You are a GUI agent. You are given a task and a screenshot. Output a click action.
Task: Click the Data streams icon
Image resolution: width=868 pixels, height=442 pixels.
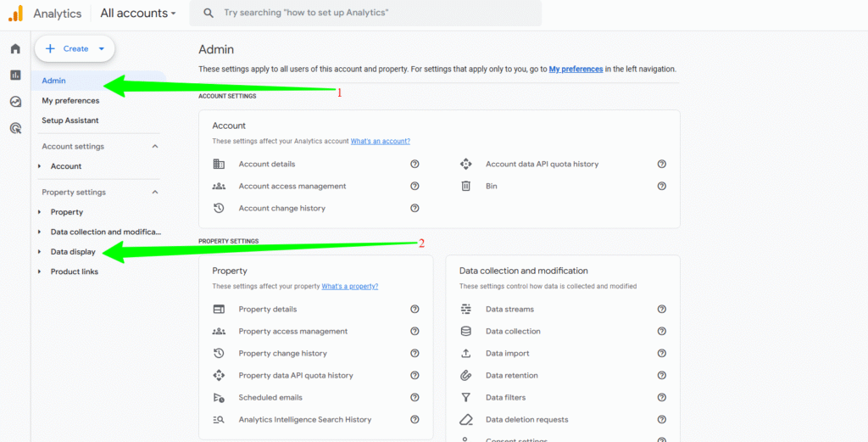click(x=465, y=309)
